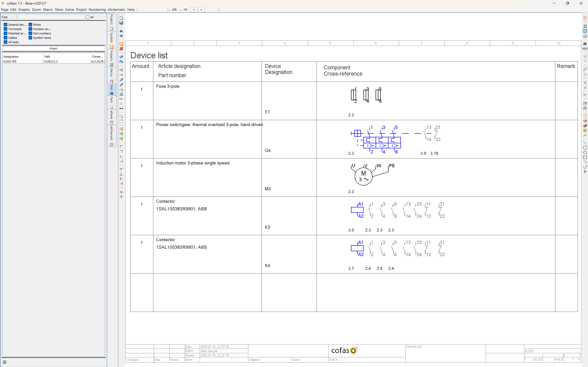588x367 pixels.
Task: Click the Text search input field
Action: click(51, 17)
